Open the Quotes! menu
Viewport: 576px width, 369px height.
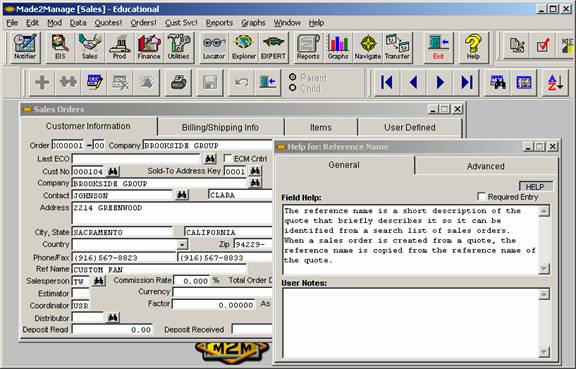[108, 23]
